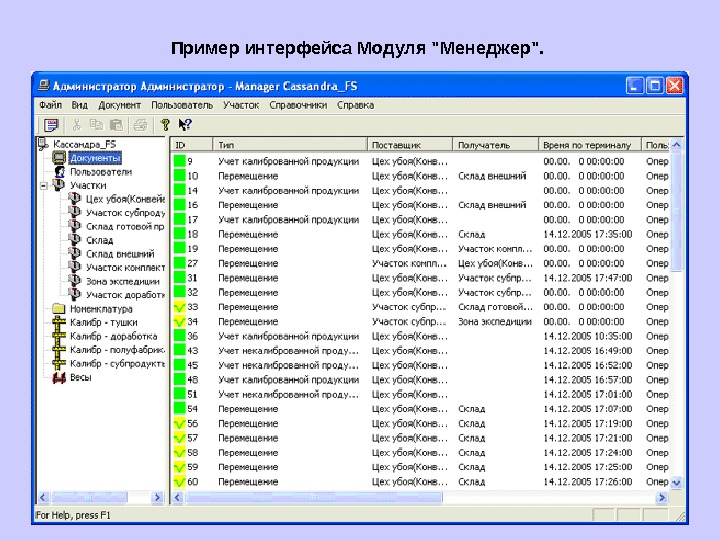Select the Кассандра_FS root node icon

[x=44, y=144]
